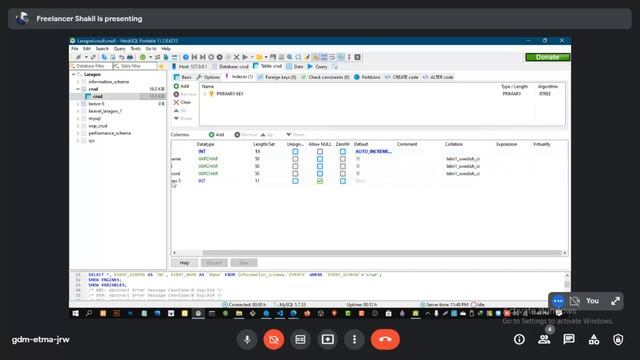Open the File menu in HeidiSQL
Viewport: 640px width, 360px height.
pyautogui.click(x=75, y=49)
